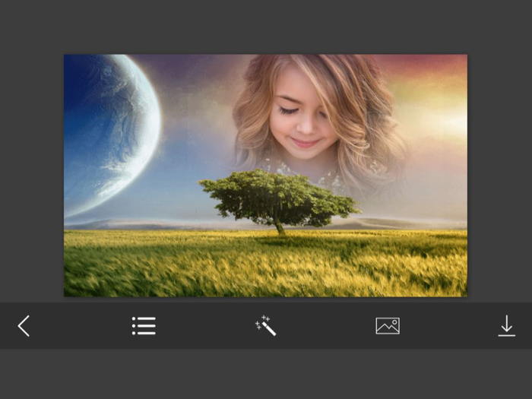Tap the framed photo preview with tree
The height and width of the screenshot is (399, 532).
[x=265, y=176]
